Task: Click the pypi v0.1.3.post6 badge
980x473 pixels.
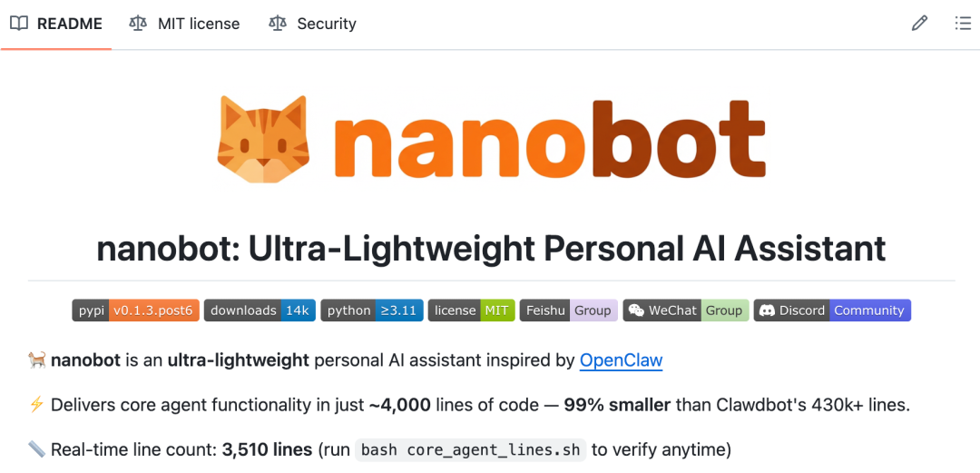Action: [135, 310]
